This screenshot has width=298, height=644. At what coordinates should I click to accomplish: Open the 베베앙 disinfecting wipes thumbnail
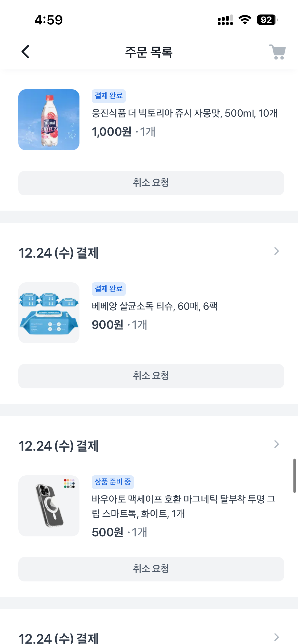coord(49,313)
